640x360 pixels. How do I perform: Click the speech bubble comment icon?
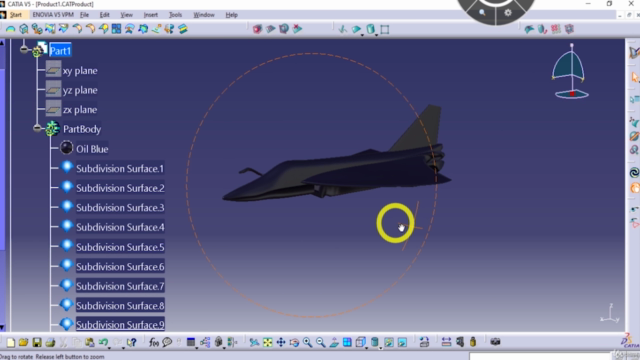tap(167, 342)
